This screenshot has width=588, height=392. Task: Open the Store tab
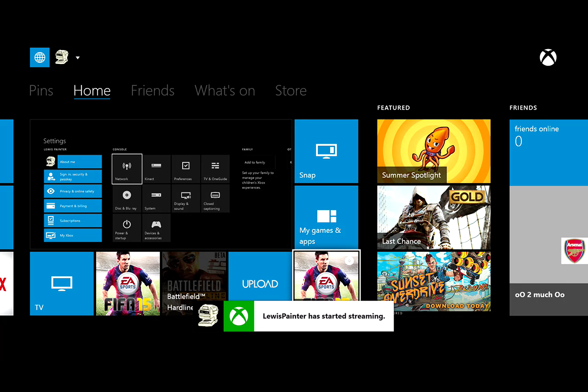291,90
